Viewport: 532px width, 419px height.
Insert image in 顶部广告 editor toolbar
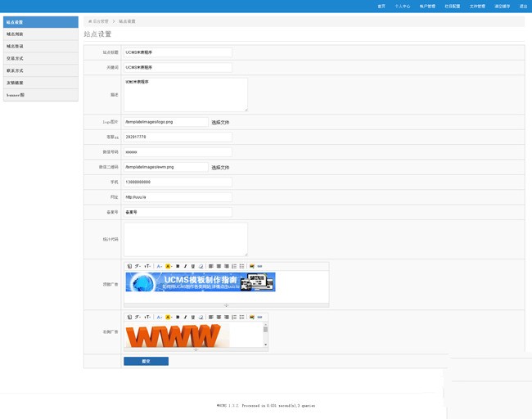coord(252,266)
